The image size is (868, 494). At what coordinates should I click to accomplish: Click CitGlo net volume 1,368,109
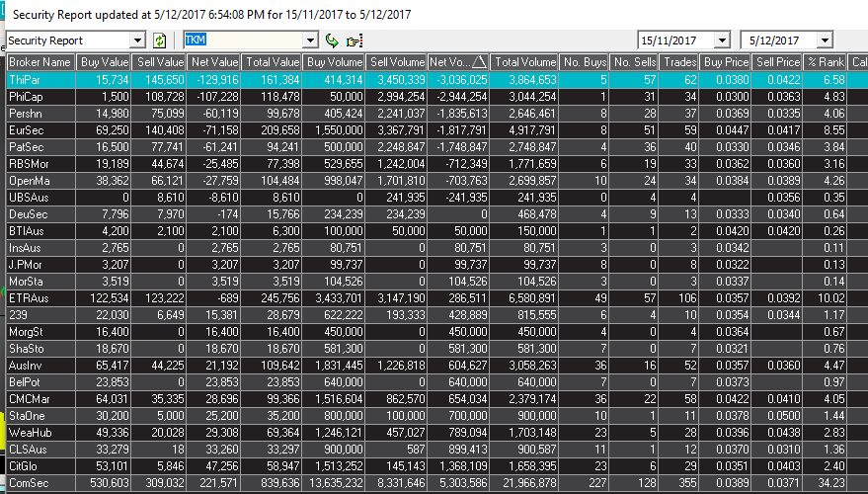[463, 467]
